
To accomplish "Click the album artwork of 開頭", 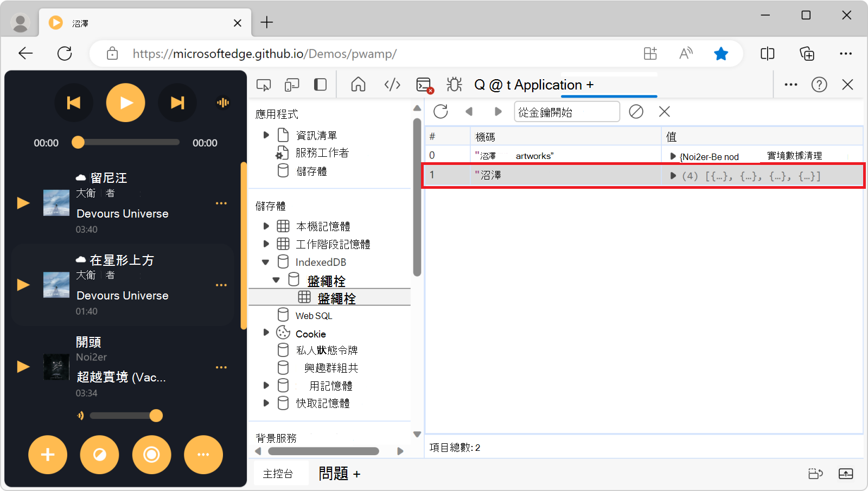I will pyautogui.click(x=56, y=367).
